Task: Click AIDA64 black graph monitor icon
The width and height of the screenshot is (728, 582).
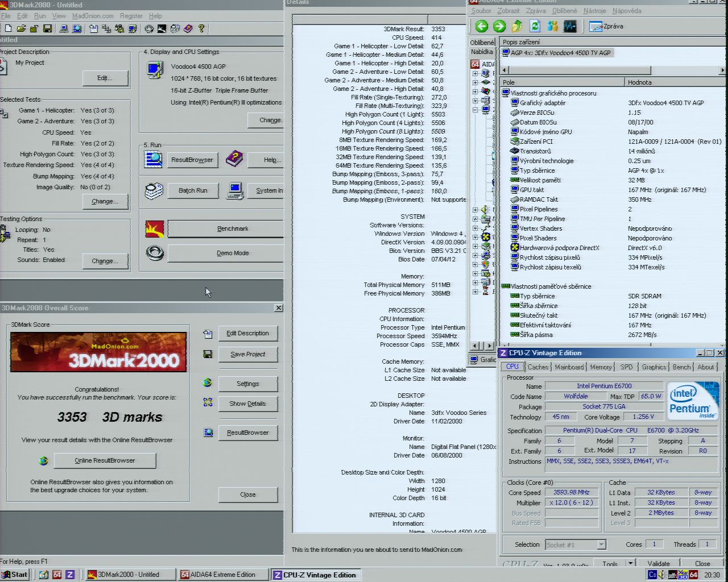Action: click(570, 26)
